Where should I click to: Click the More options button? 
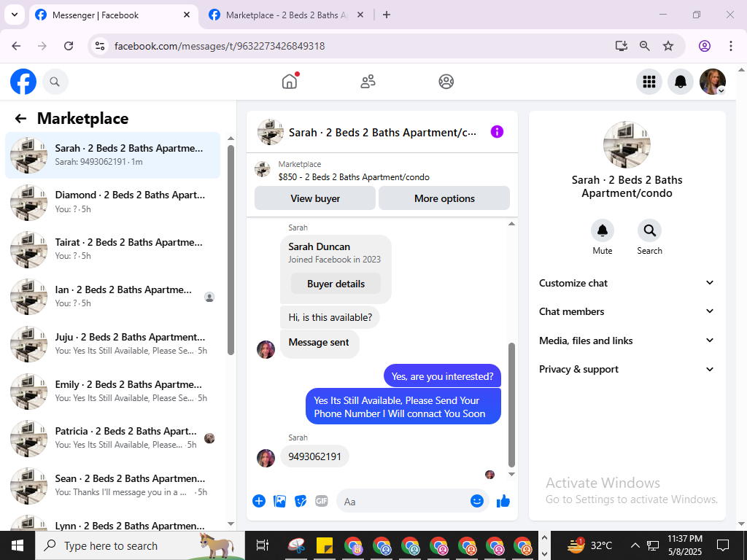444,198
